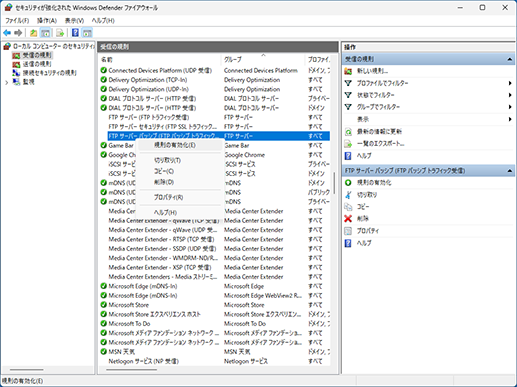Click the rules list vertical scrollbar thumb
The height and width of the screenshot is (387, 517).
click(x=334, y=183)
